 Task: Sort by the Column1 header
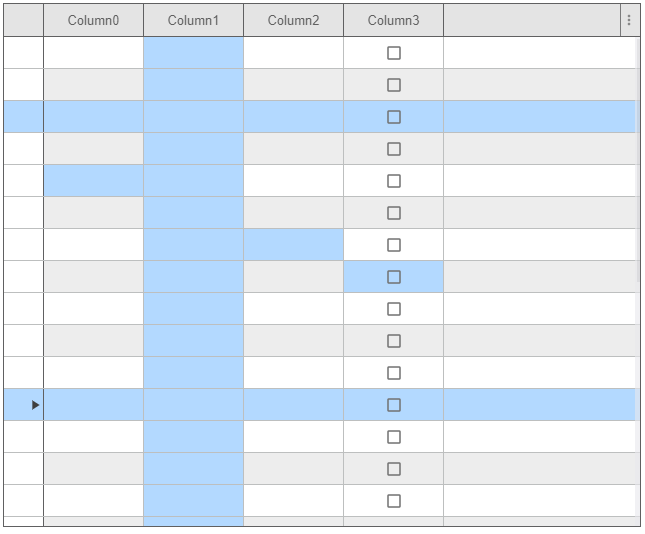click(193, 20)
